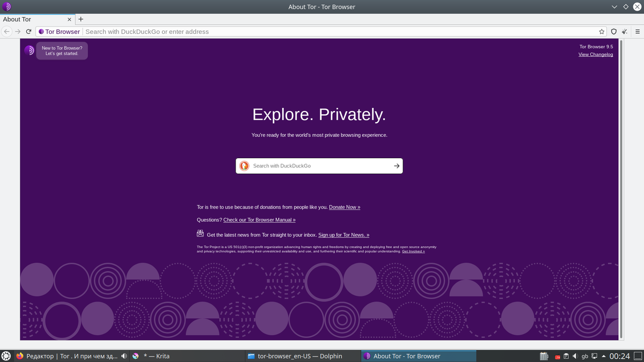644x362 pixels.
Task: Switch keyboard layout via gb indicator
Action: 585,356
